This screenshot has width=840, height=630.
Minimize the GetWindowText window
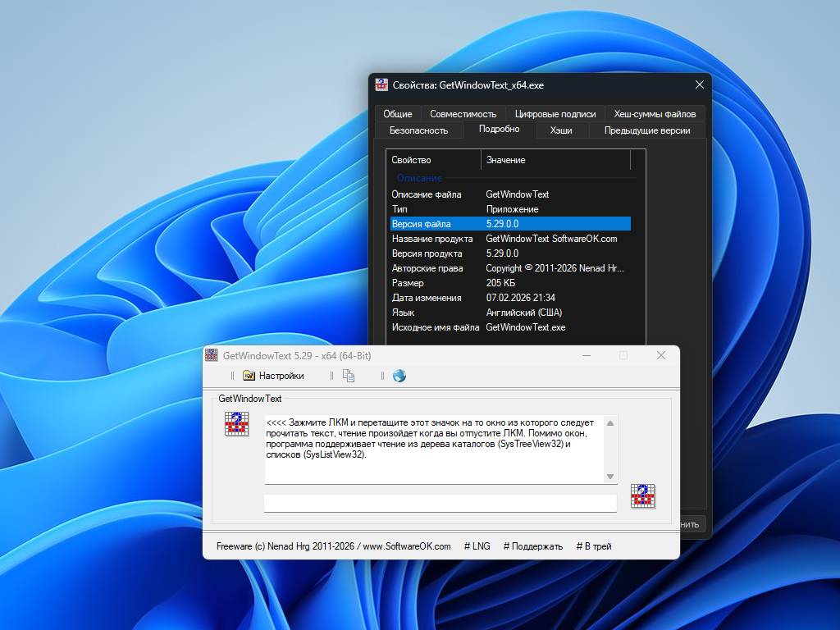[587, 355]
